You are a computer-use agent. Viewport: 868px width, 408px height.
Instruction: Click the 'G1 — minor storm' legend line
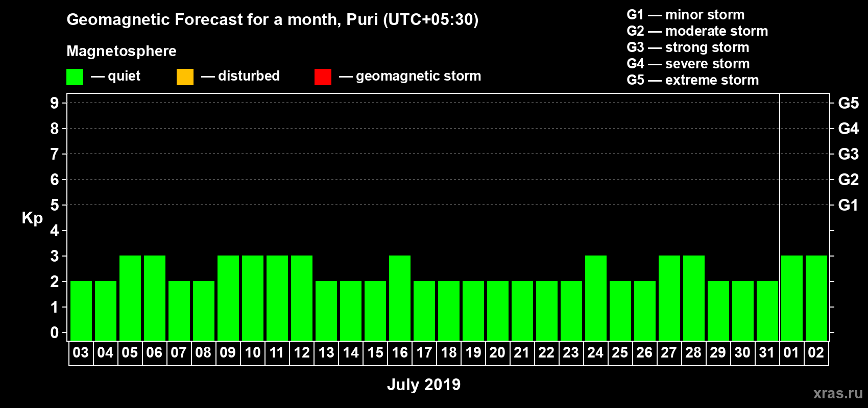click(686, 15)
